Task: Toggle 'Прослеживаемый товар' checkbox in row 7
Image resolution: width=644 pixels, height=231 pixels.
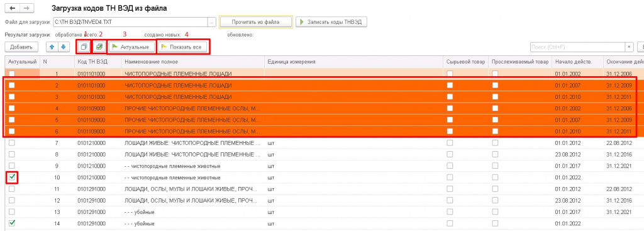Action: (496, 143)
